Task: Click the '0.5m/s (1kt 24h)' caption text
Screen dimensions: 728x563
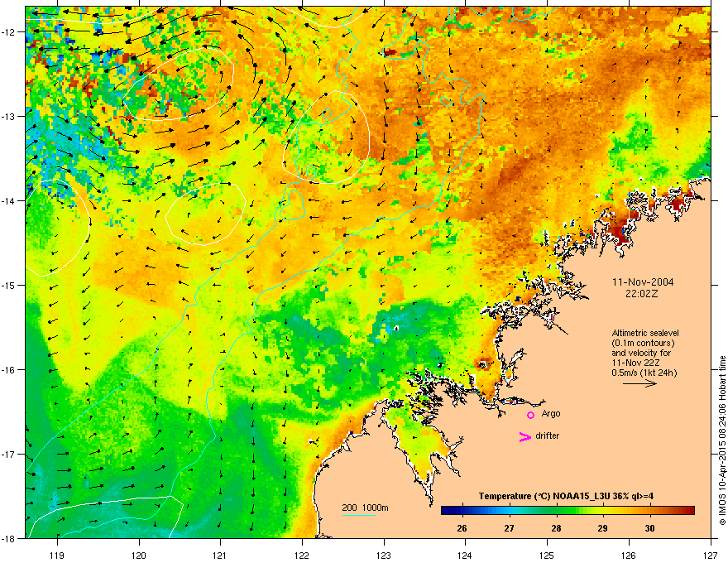Action: coord(644,373)
